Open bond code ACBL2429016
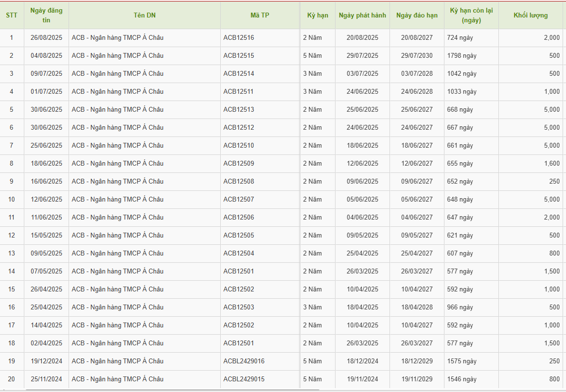 point(244,361)
